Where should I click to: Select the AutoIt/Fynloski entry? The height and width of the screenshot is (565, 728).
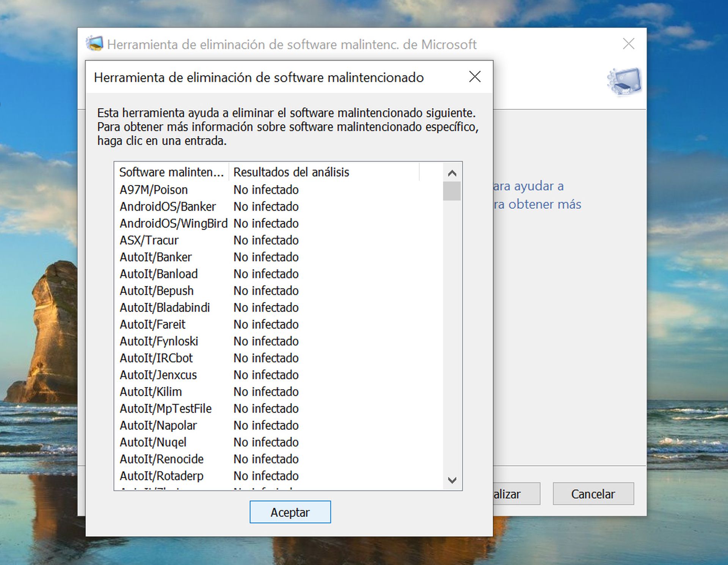click(158, 341)
